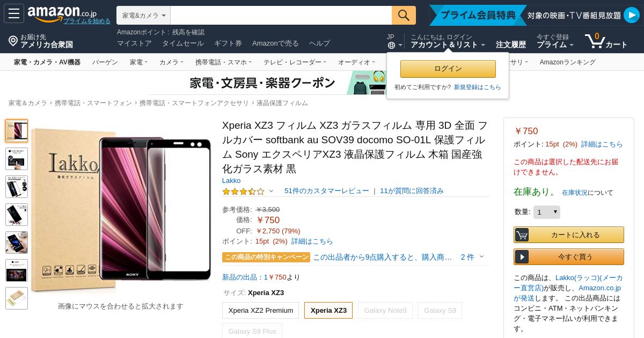Go to Amazon.co.jp home logo
This screenshot has height=338, width=644.
62,13
